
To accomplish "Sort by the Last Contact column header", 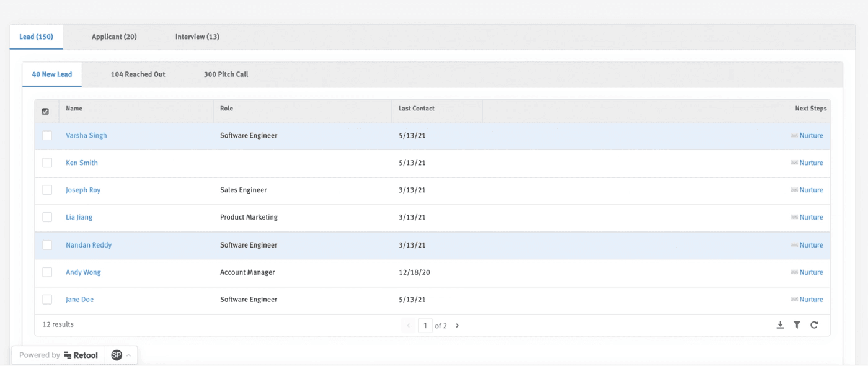I will pyautogui.click(x=416, y=109).
